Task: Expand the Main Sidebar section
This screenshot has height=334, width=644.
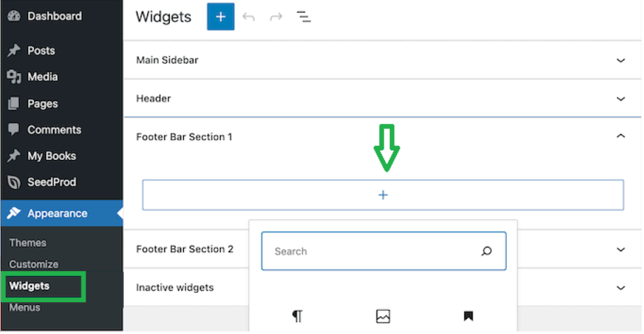Action: pos(621,61)
